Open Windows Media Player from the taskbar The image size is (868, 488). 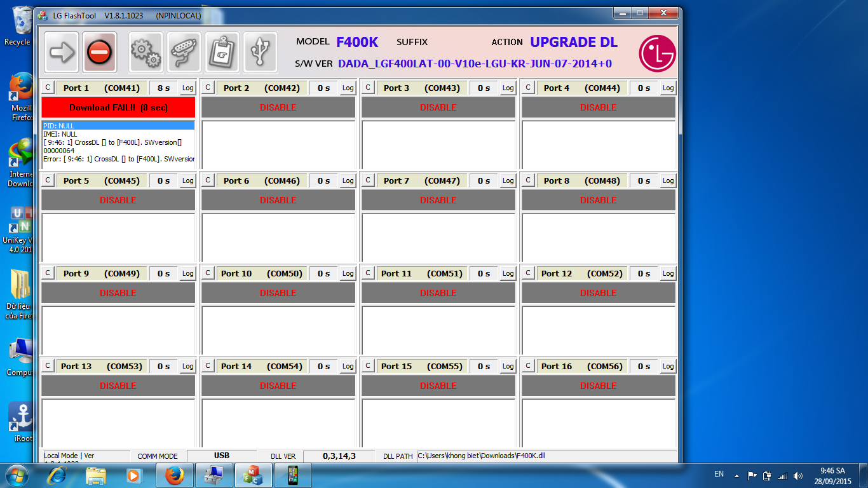(135, 475)
